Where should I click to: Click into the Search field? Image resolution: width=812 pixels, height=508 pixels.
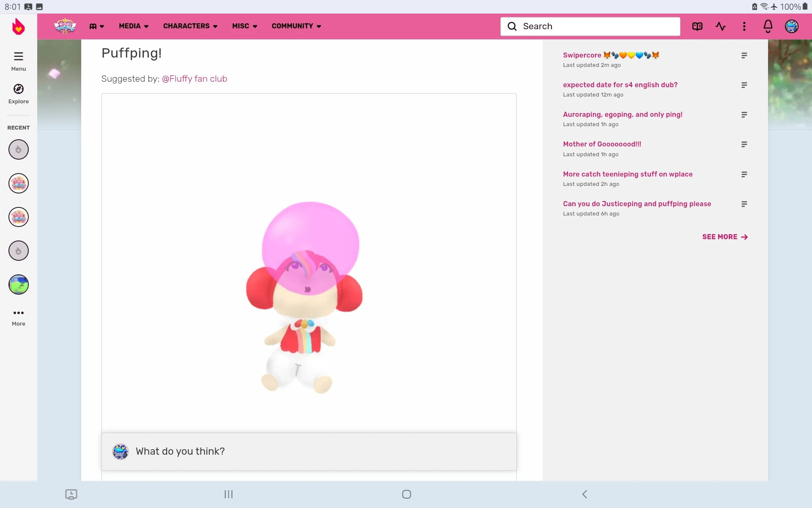coord(590,26)
